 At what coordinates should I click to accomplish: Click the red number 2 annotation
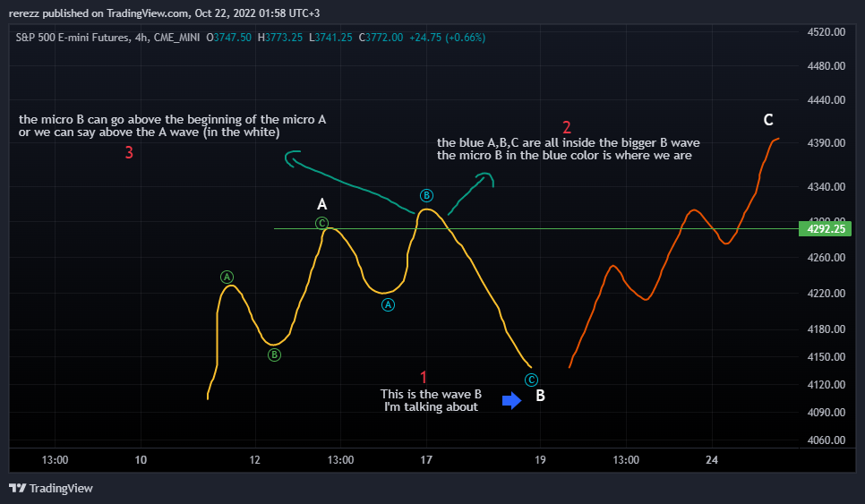pyautogui.click(x=567, y=127)
